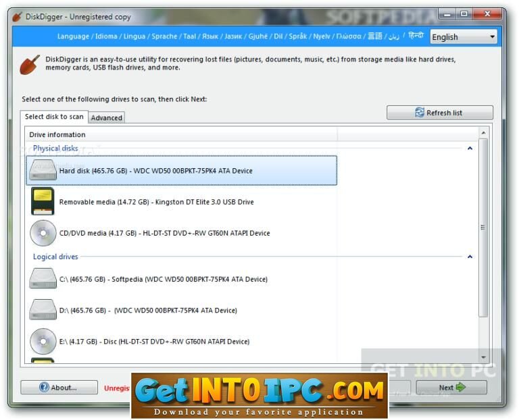Click the DiskDigger shovel logo beside description

tap(30, 65)
